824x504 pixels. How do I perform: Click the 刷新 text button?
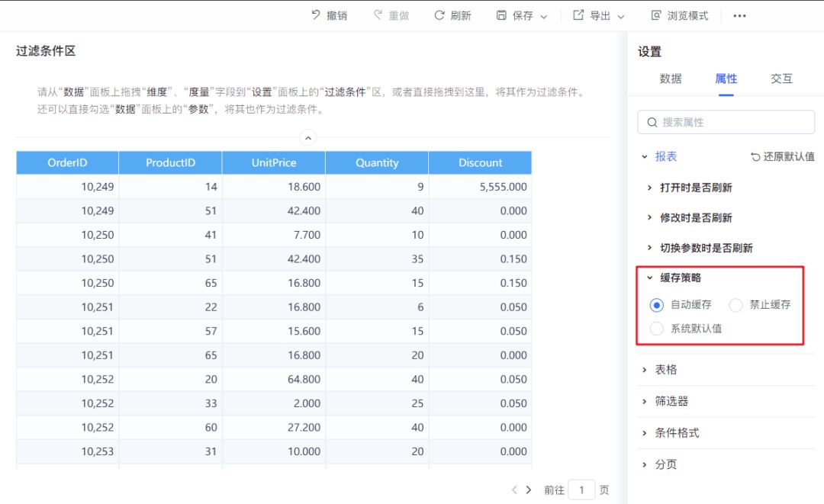point(461,16)
